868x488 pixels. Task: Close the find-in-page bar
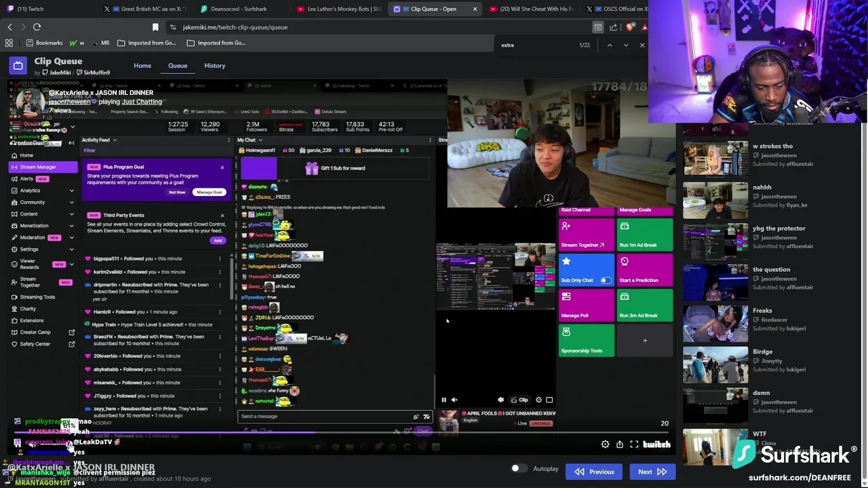pyautogui.click(x=642, y=45)
